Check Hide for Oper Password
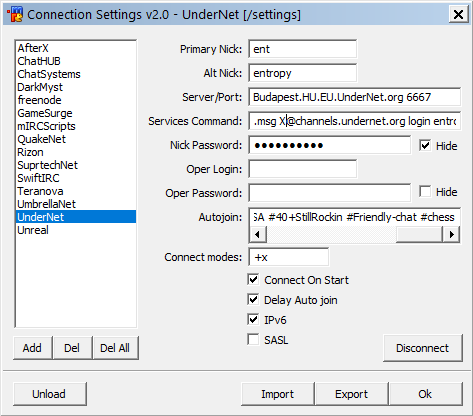 pyautogui.click(x=425, y=192)
